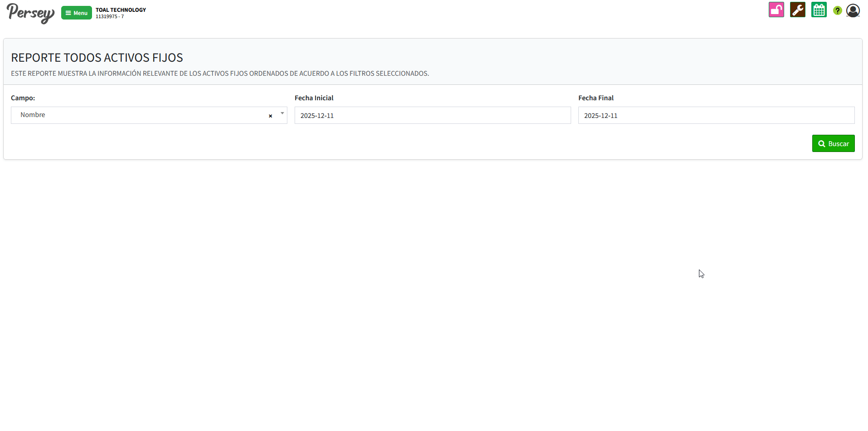
Task: Click the Fecha Inicial date field
Action: [432, 116]
